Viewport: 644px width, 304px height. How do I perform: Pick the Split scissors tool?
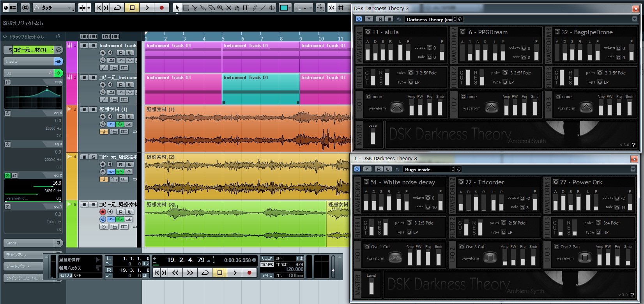pos(195,7)
